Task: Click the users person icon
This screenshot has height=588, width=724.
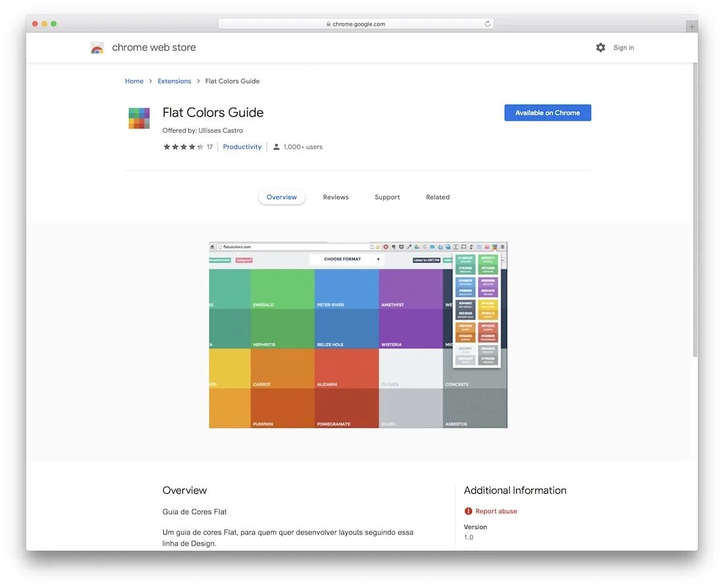Action: click(276, 147)
